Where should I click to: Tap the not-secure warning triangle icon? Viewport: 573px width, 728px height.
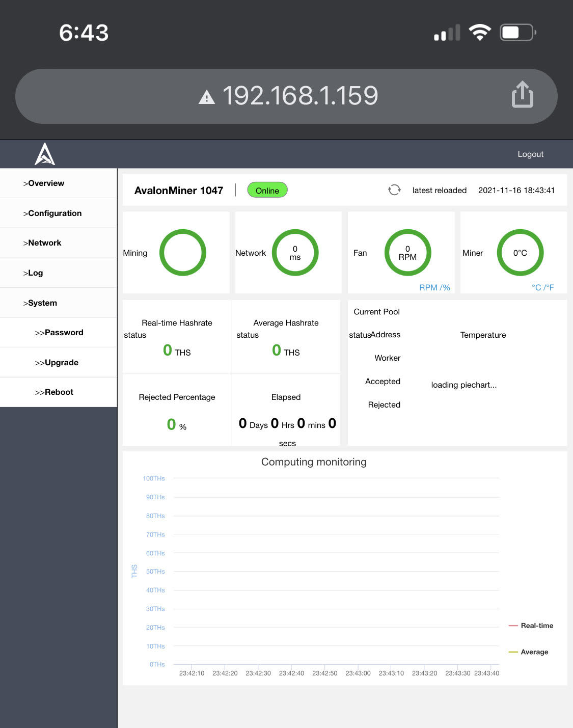[x=207, y=97]
